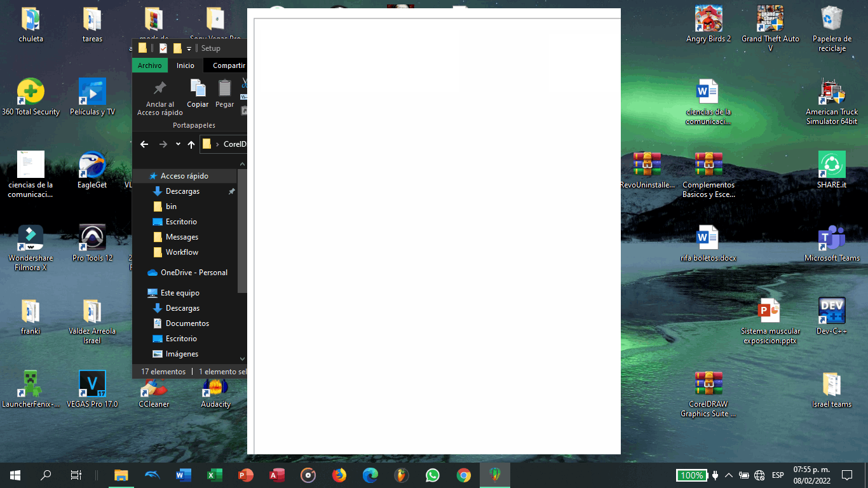Open WhatsApp from the taskbar

(433, 475)
